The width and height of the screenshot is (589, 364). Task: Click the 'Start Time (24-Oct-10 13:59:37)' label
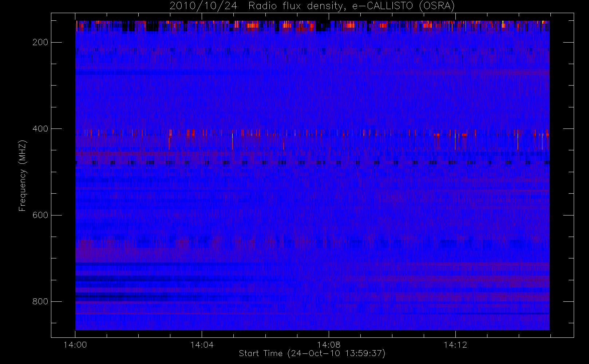tap(312, 353)
